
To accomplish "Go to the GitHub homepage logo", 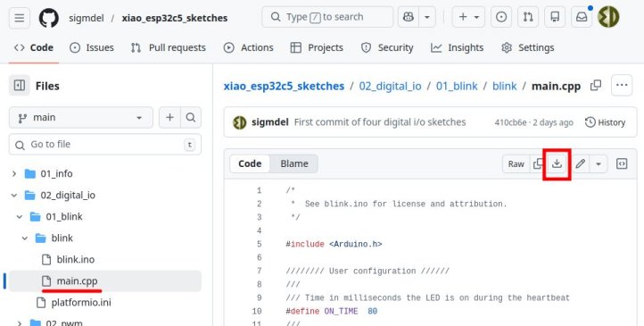I will click(x=49, y=18).
